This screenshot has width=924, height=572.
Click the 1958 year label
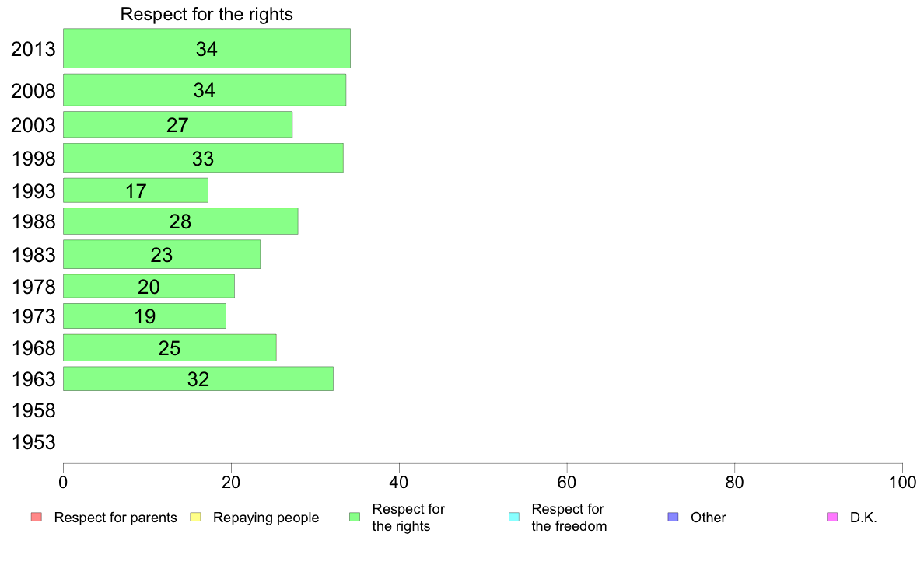click(33, 410)
